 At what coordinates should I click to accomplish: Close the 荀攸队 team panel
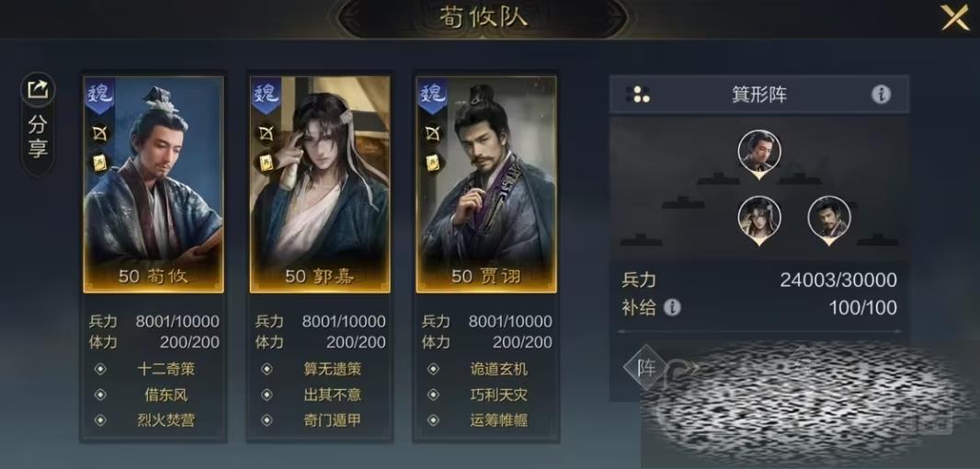coord(954,17)
